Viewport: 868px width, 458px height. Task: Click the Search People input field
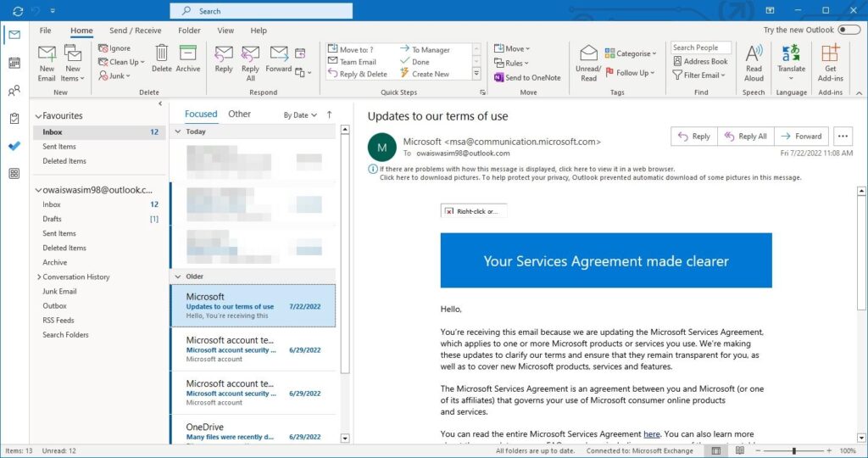point(700,47)
